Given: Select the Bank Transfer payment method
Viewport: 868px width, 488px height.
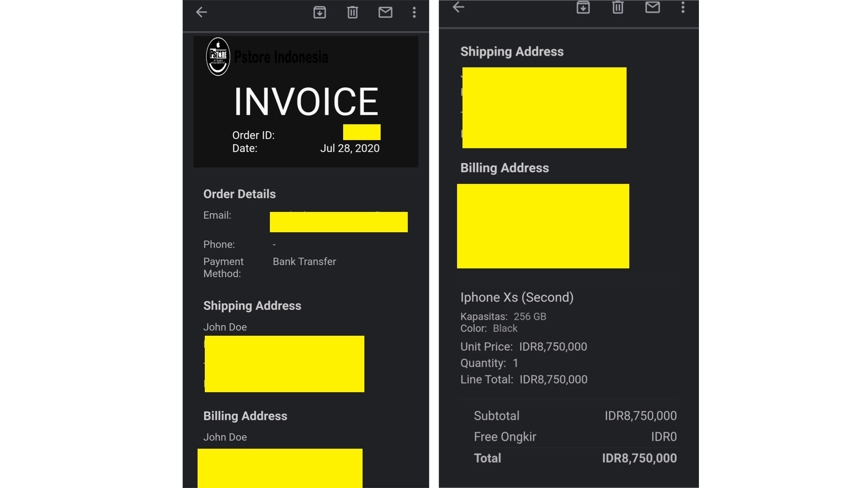Looking at the screenshot, I should 304,262.
